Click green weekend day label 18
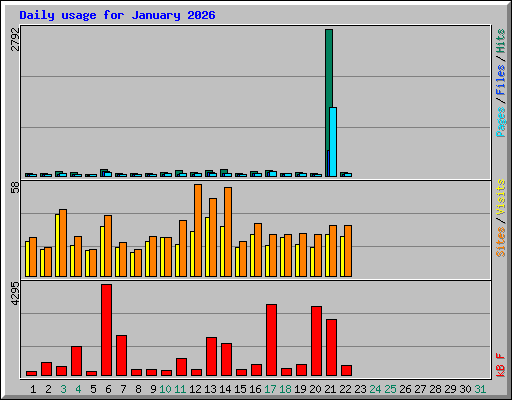512x400 pixels. (285, 389)
